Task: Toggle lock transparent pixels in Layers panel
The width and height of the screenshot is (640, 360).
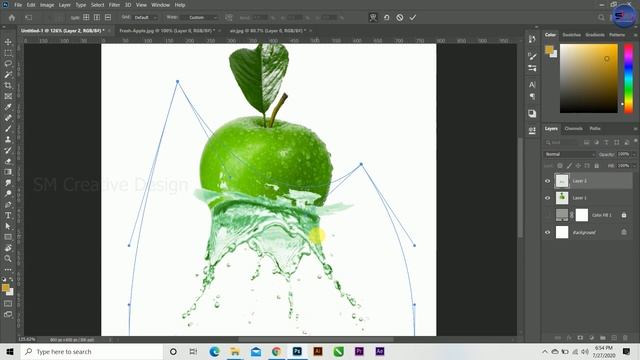Action: coord(560,166)
